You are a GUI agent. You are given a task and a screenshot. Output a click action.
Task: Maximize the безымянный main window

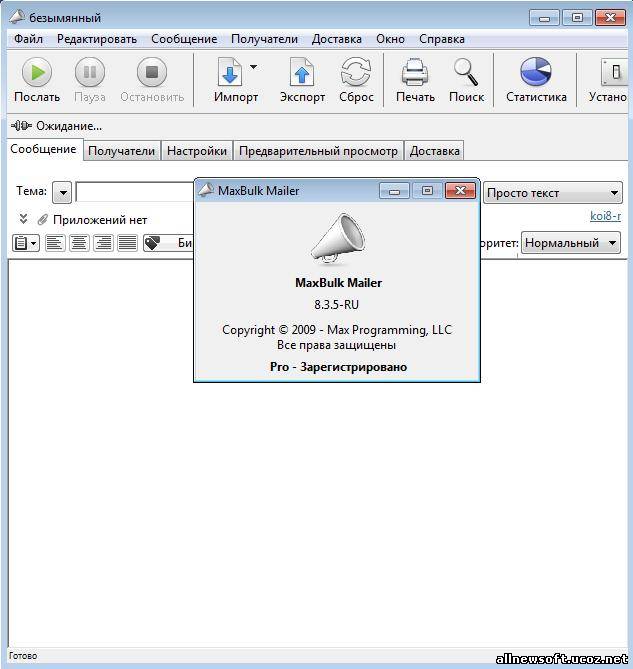(x=577, y=17)
